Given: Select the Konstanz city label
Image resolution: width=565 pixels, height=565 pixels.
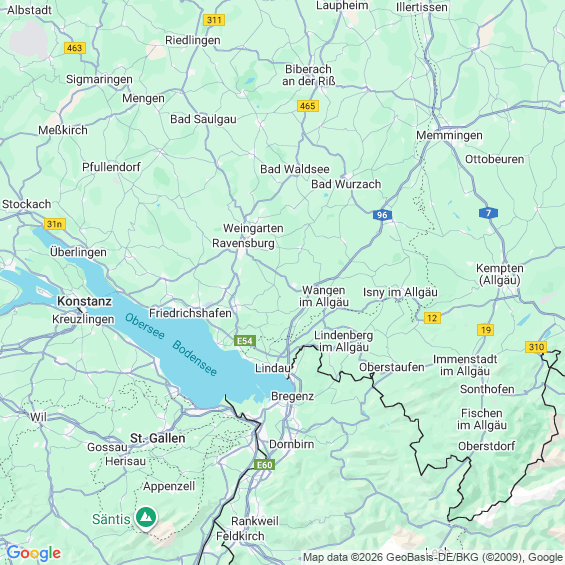Looking at the screenshot, I should point(85,301).
